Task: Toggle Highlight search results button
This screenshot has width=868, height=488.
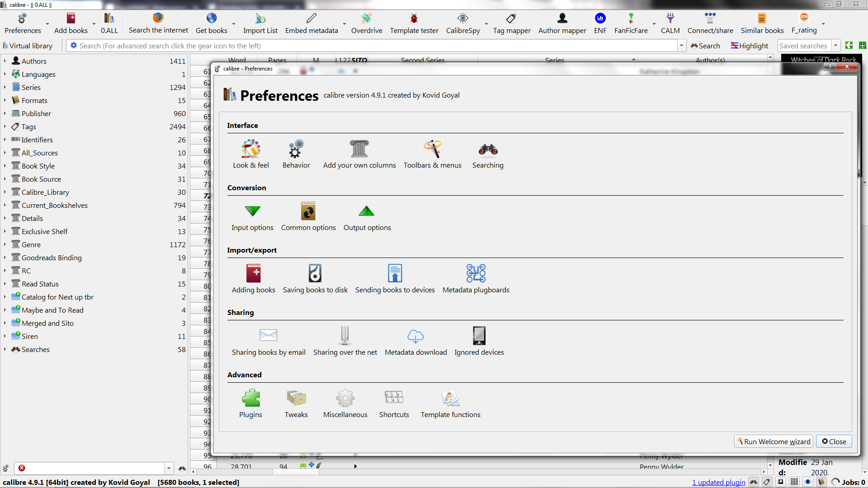Action: [x=750, y=46]
